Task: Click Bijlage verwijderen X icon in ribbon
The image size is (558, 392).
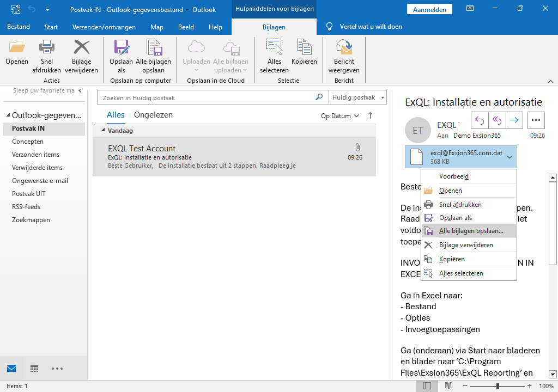Action: click(x=82, y=47)
